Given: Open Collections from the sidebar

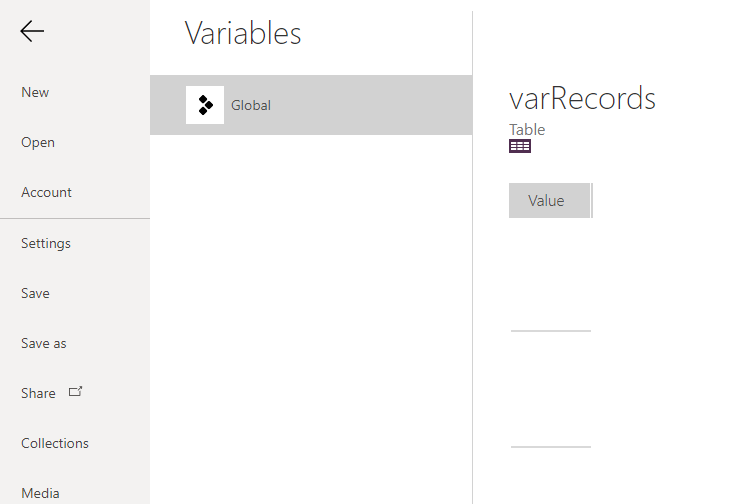Looking at the screenshot, I should coord(55,443).
